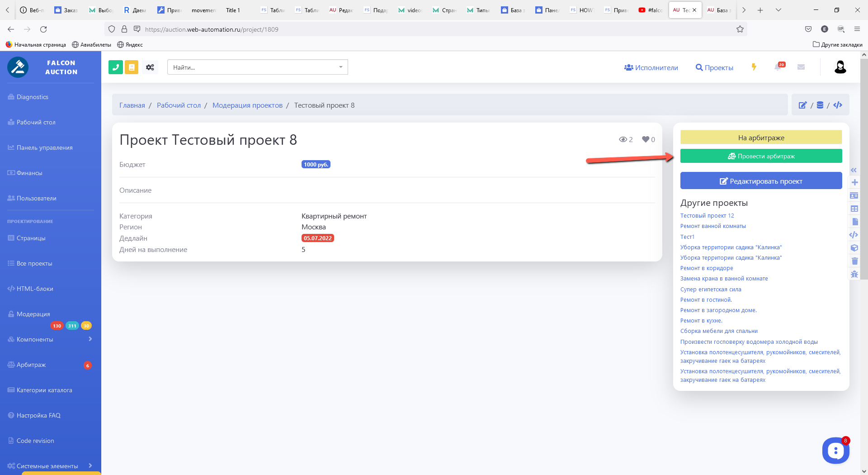Open the envelope messages icon

pyautogui.click(x=801, y=67)
